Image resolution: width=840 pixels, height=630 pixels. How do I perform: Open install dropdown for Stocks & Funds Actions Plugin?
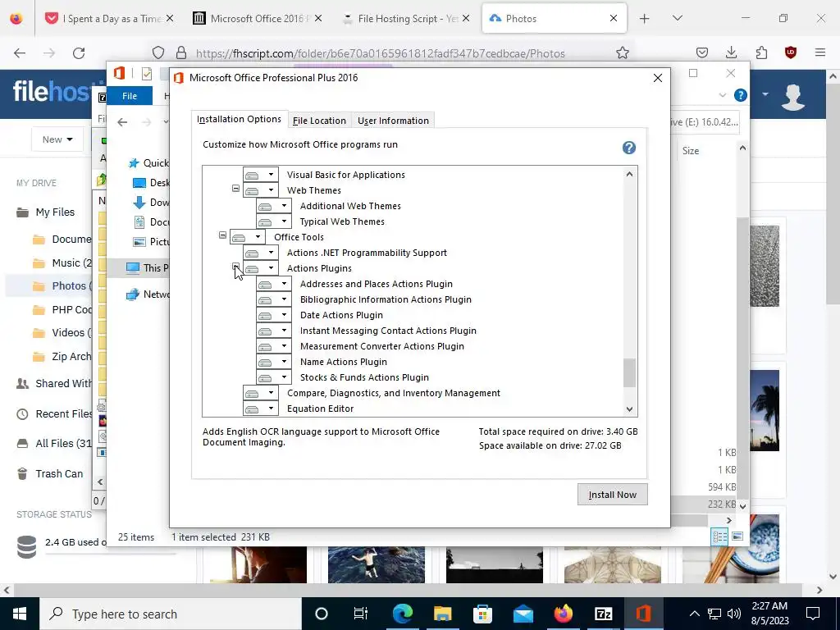coord(274,377)
